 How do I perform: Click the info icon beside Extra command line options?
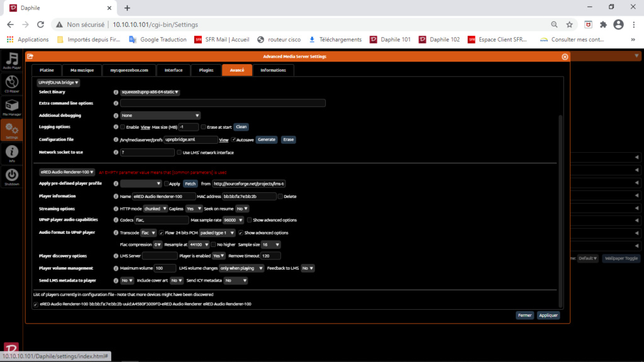pos(116,104)
